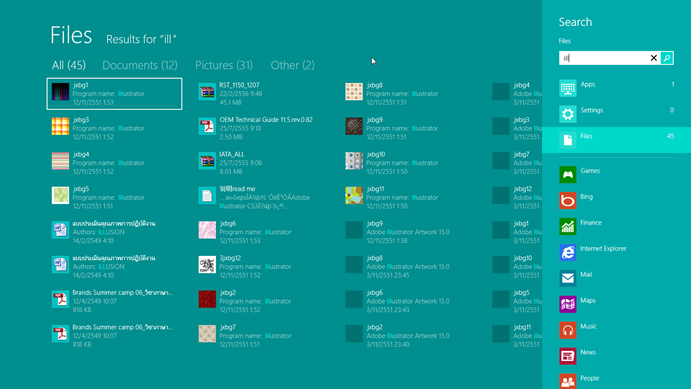Click the Settings category label
This screenshot has width=691, height=389.
(591, 110)
